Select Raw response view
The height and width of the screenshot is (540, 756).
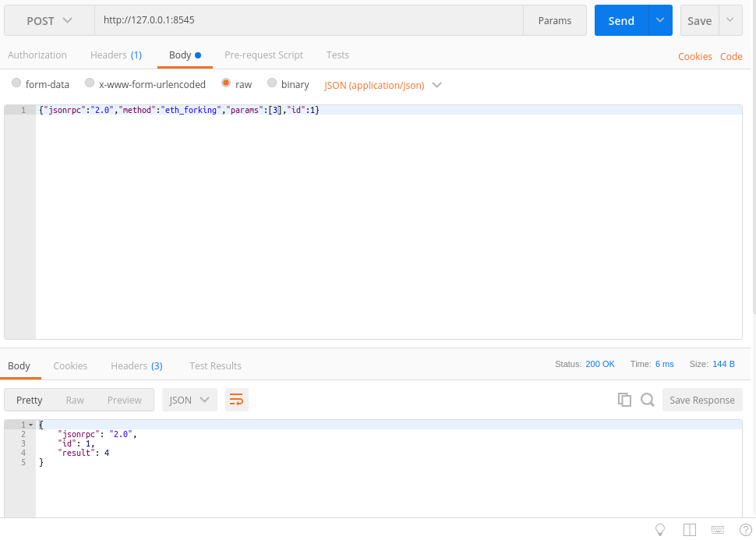point(75,400)
